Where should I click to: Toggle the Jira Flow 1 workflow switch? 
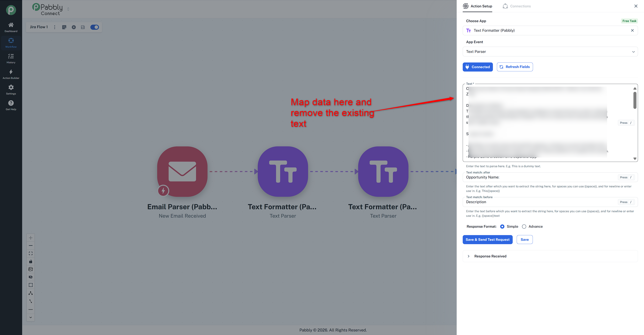point(94,27)
